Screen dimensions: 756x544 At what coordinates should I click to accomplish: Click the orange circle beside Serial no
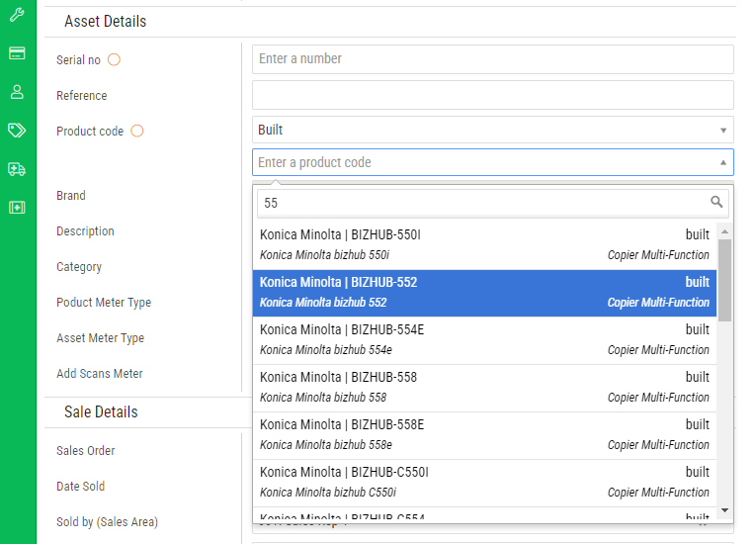tap(114, 59)
